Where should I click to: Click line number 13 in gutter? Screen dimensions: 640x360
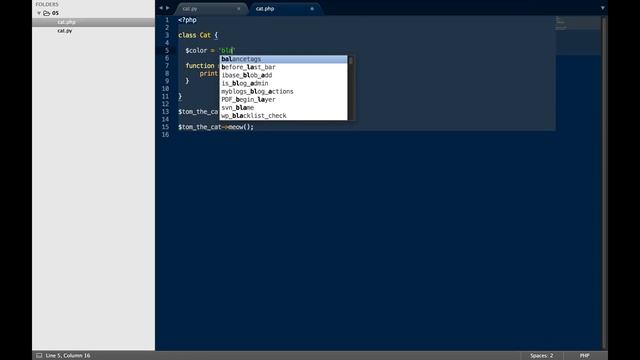pyautogui.click(x=165, y=111)
